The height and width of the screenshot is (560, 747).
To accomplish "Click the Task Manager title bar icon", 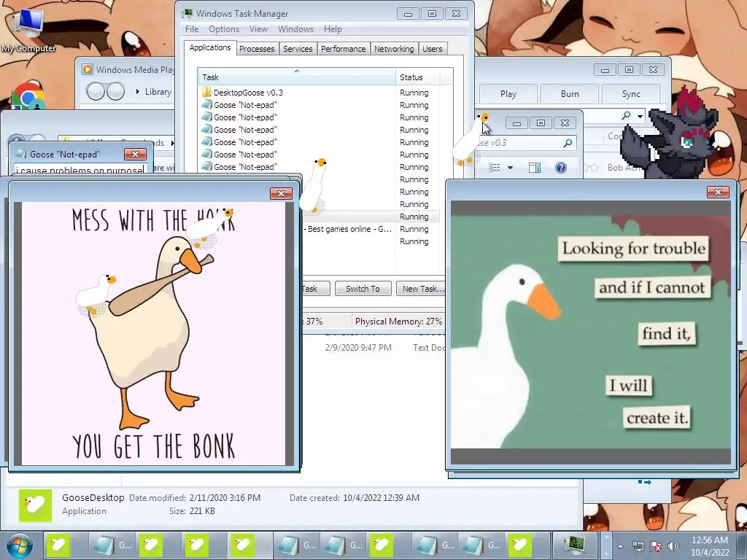I will [x=187, y=13].
